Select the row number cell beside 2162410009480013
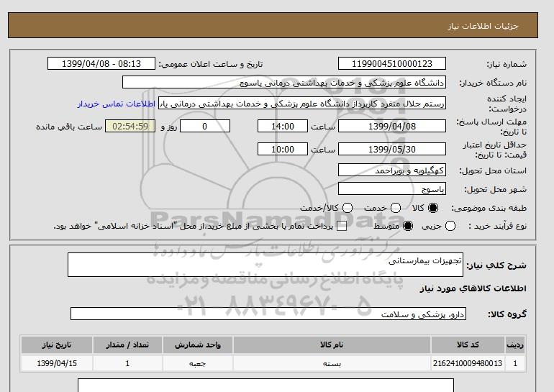This screenshot has width=554, height=392. pyautogui.click(x=514, y=363)
